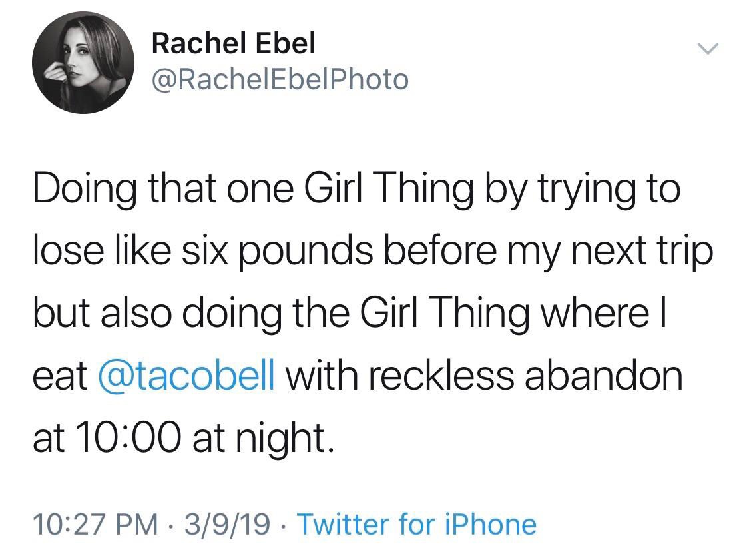Open the @tacobell mention

pyautogui.click(x=186, y=376)
